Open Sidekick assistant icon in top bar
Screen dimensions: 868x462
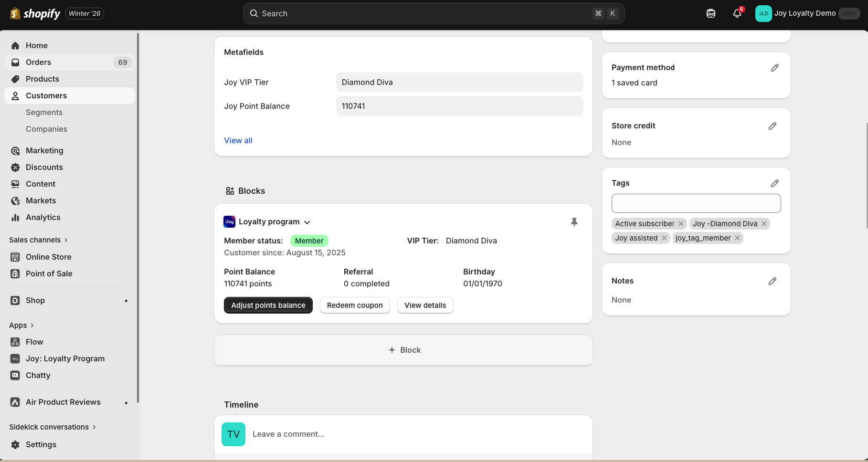[710, 13]
